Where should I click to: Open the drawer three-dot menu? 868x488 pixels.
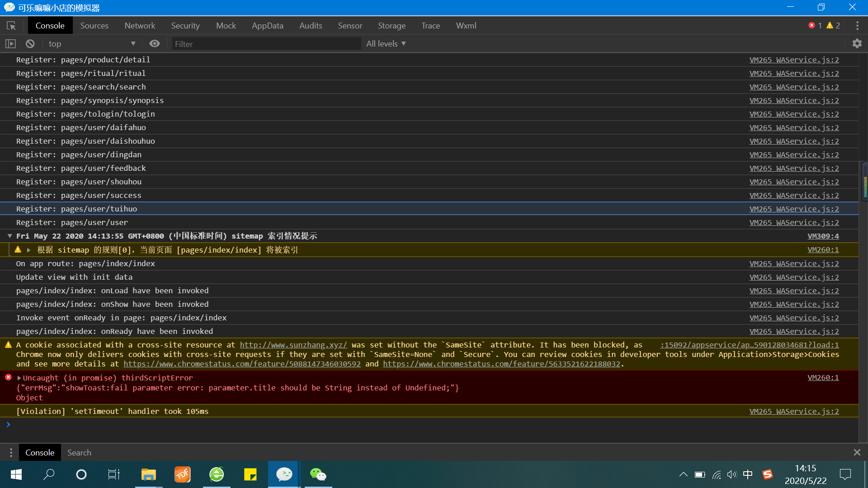click(x=11, y=453)
